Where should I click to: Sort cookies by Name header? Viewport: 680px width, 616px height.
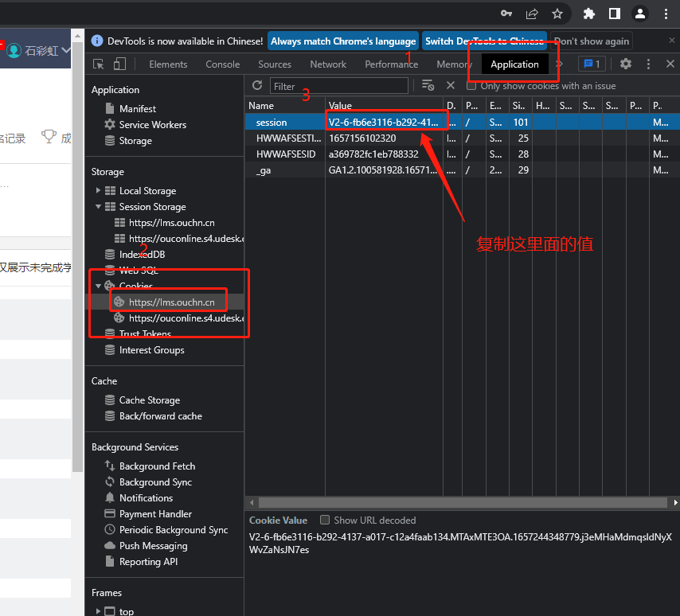point(285,106)
